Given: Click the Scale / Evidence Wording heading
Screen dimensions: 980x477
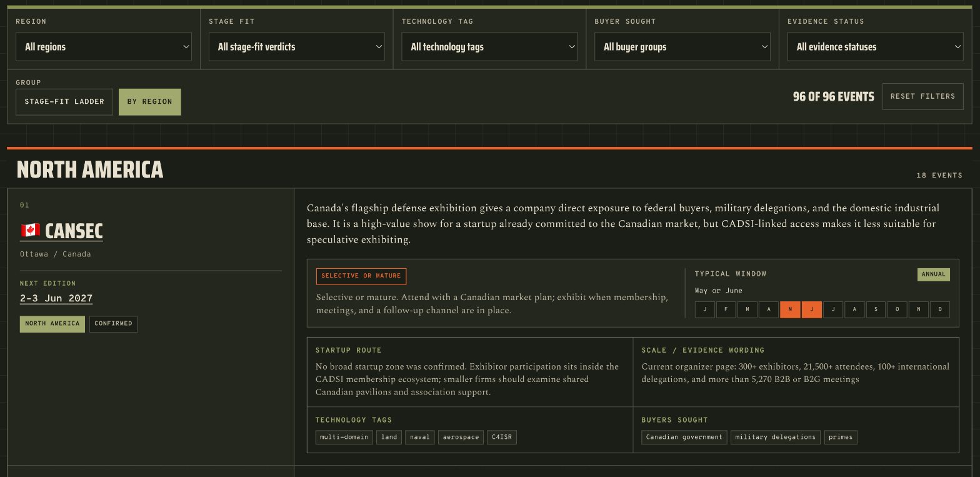Looking at the screenshot, I should coord(703,351).
